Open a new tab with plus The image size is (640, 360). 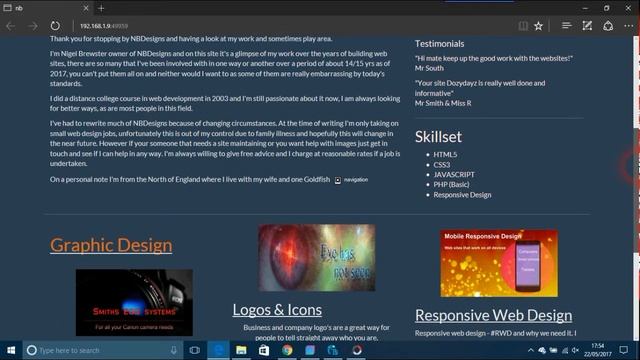coord(101,8)
